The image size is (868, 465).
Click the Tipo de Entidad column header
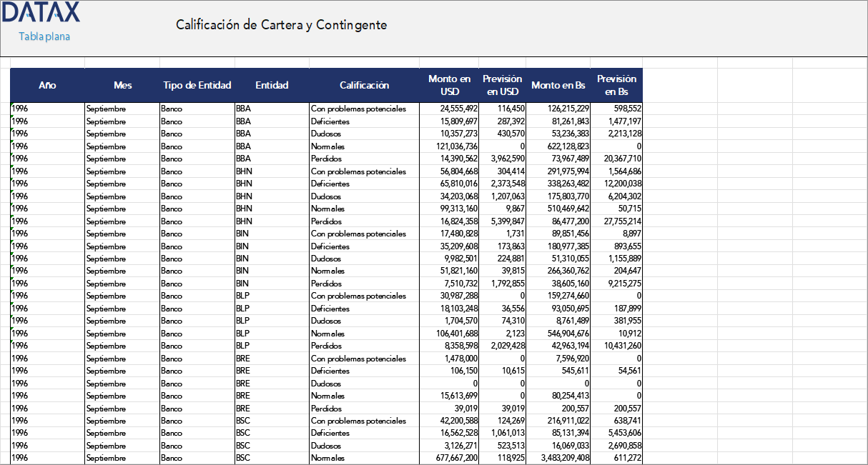tap(197, 84)
